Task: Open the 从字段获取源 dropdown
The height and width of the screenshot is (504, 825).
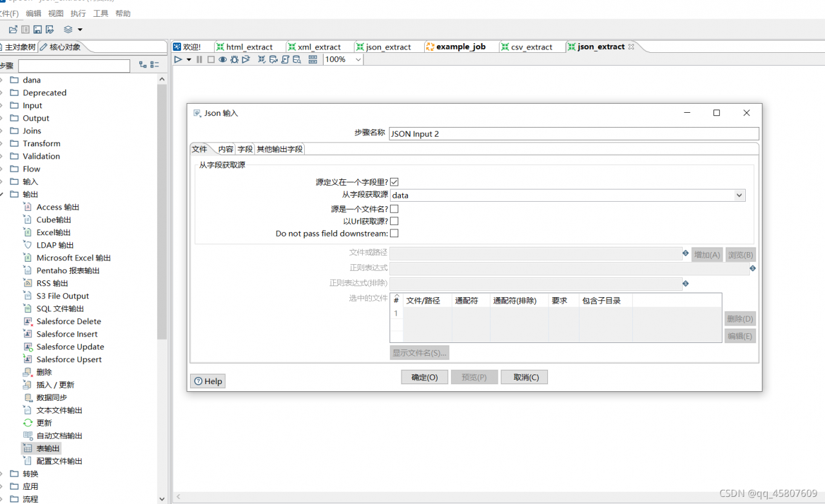Action: 739,195
